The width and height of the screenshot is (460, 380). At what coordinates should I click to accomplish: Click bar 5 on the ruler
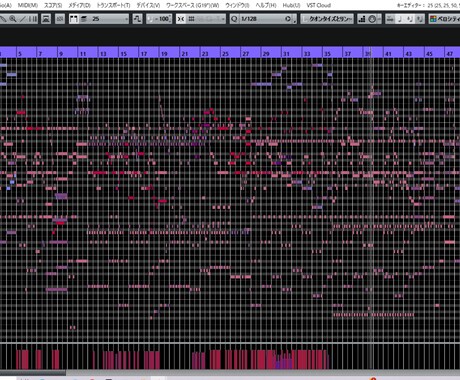[20, 53]
